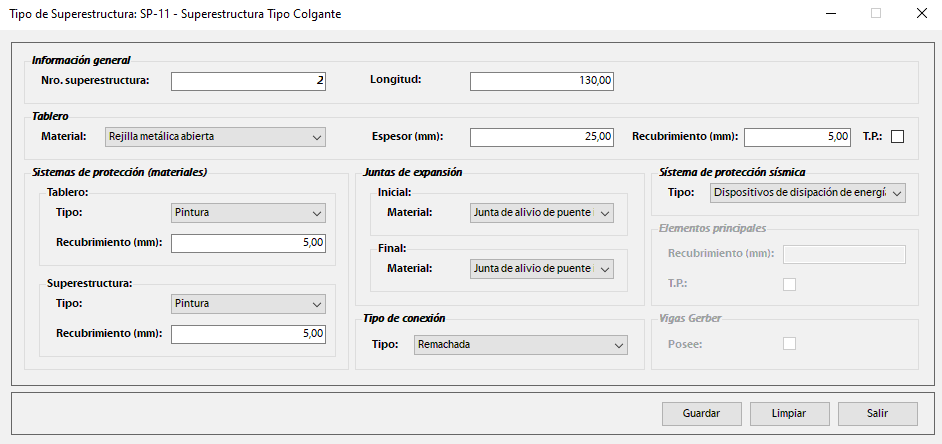Click Recubrimiento field under Tablero protection
This screenshot has width=942, height=444.
point(248,243)
